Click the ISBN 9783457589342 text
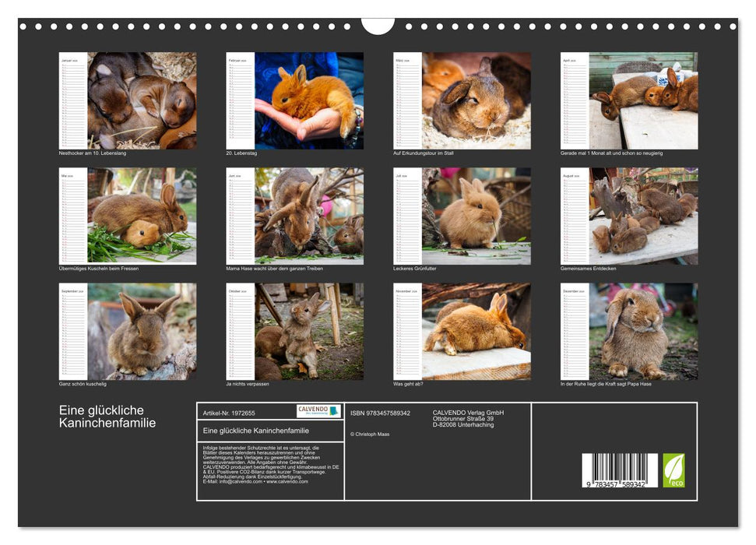This screenshot has width=756, height=545. tap(380, 413)
